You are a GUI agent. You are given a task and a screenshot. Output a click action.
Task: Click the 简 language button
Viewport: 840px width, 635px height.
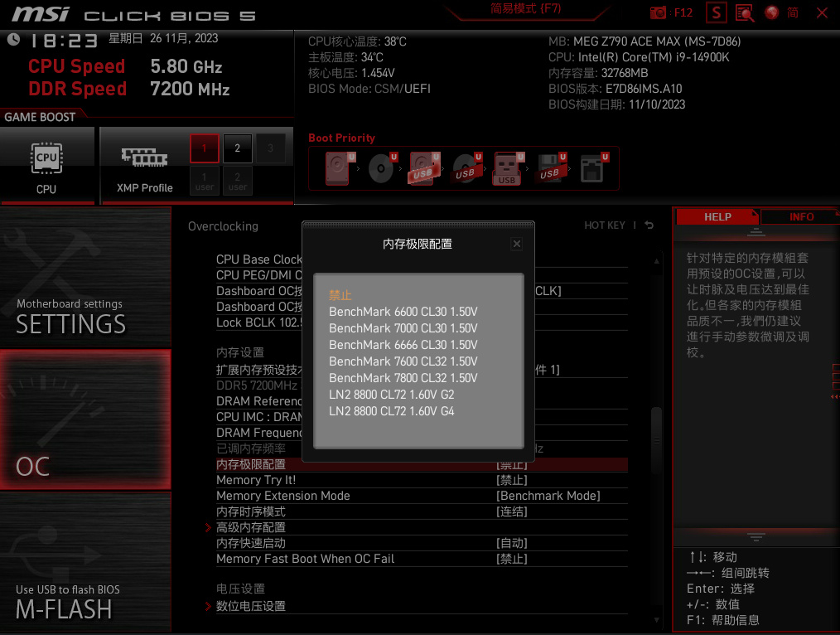coord(793,12)
